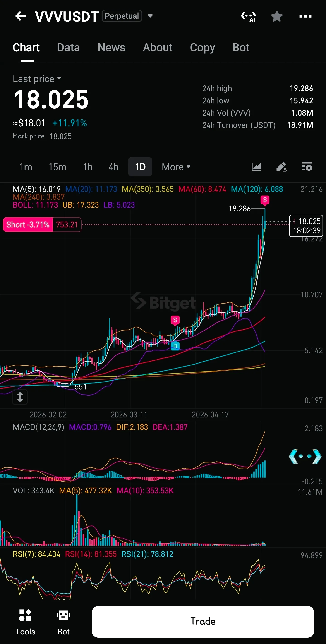Tap the Perpetual contract type badge

pyautogui.click(x=122, y=16)
